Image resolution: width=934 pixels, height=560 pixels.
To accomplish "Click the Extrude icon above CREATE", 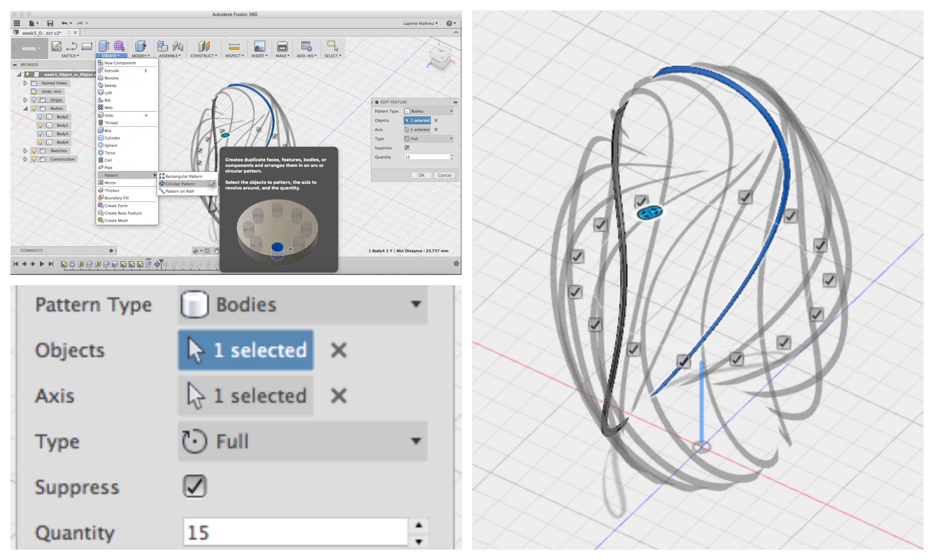I will 104,46.
